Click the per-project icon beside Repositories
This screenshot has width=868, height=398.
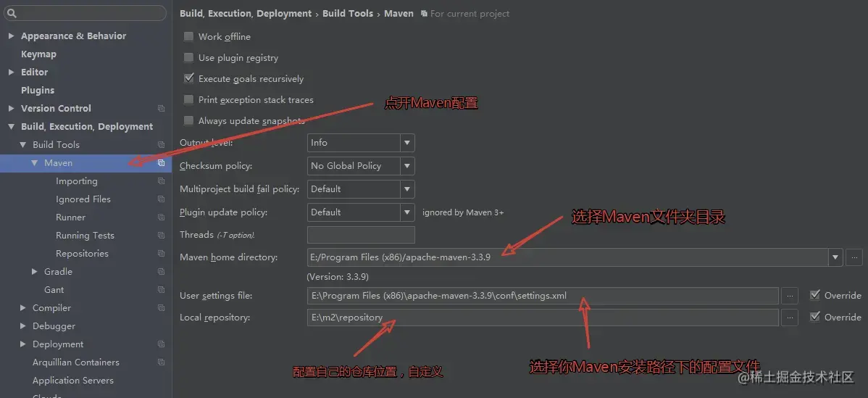coord(161,254)
